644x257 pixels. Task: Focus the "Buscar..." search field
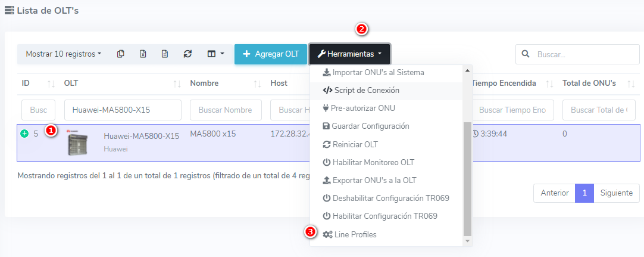pos(577,54)
